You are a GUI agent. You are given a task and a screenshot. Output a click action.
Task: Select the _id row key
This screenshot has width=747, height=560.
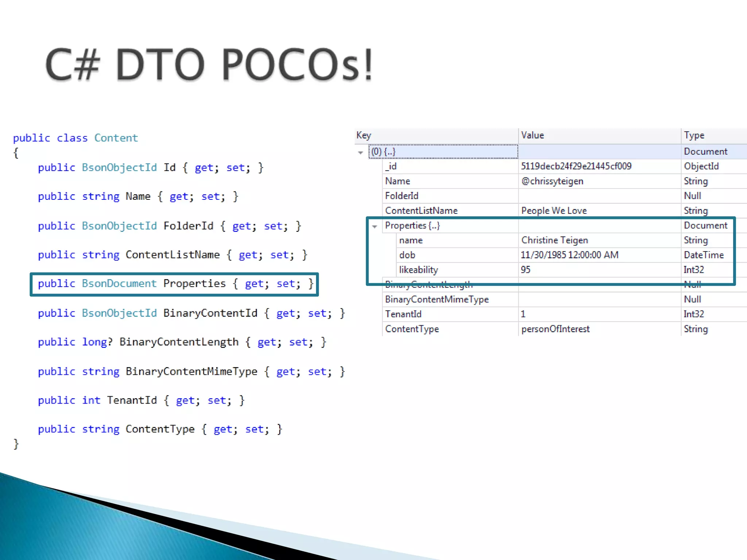[391, 166]
